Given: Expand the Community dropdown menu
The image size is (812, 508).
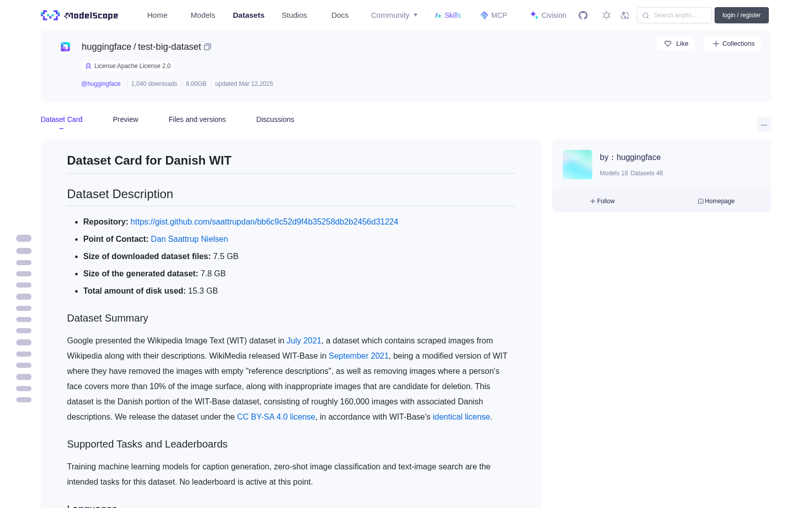Looking at the screenshot, I should 394,15.
